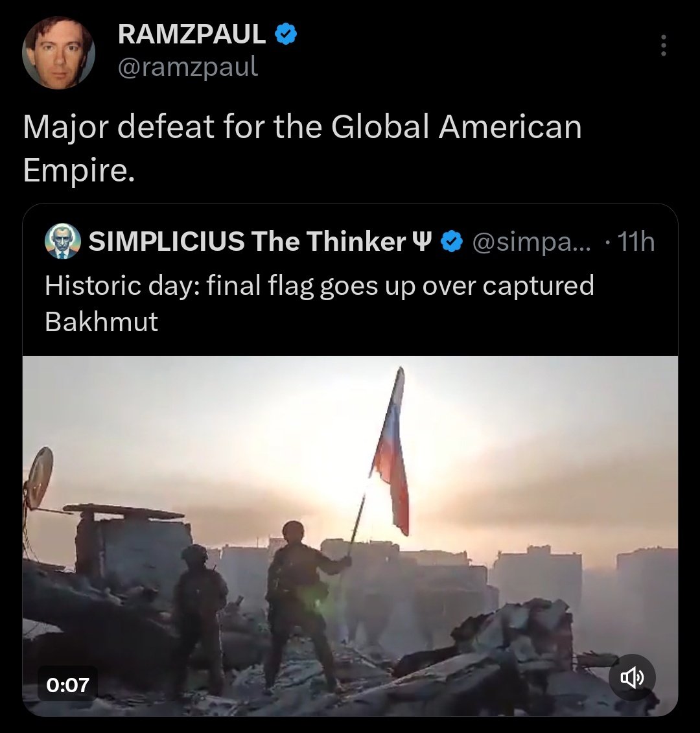The image size is (700, 733).
Task: Click the 11h timestamp on quoted post
Action: pos(635,242)
